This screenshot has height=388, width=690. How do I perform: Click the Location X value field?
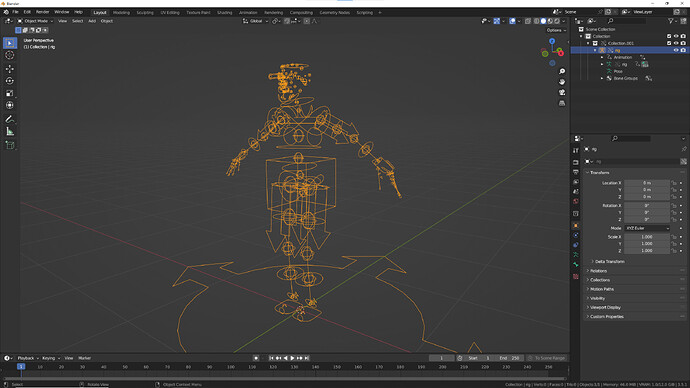(647, 183)
